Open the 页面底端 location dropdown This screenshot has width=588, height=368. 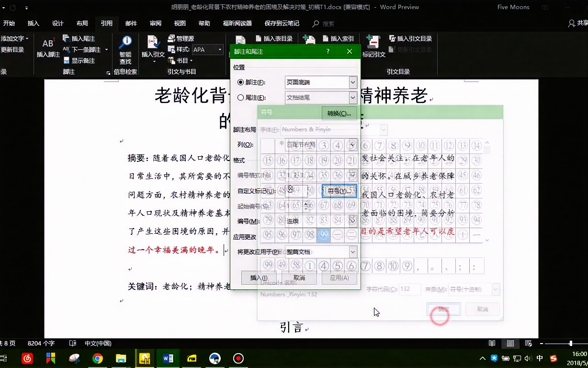point(352,82)
